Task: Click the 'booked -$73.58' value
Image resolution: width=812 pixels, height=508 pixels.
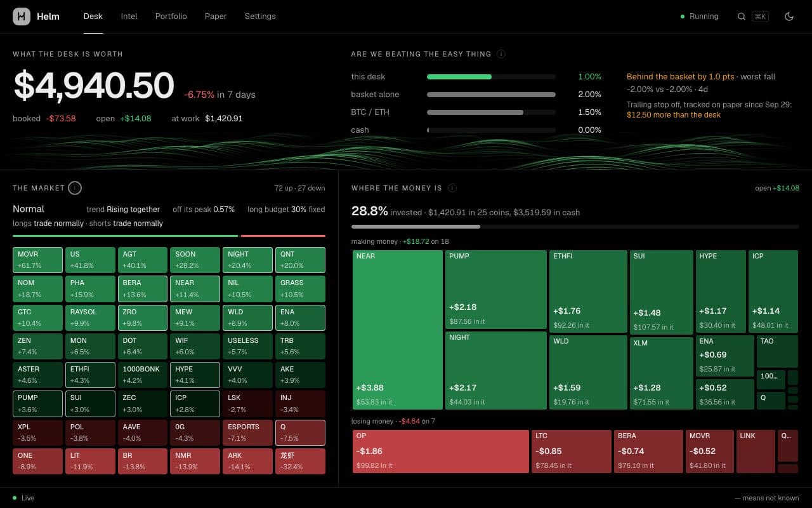Action: coord(44,118)
